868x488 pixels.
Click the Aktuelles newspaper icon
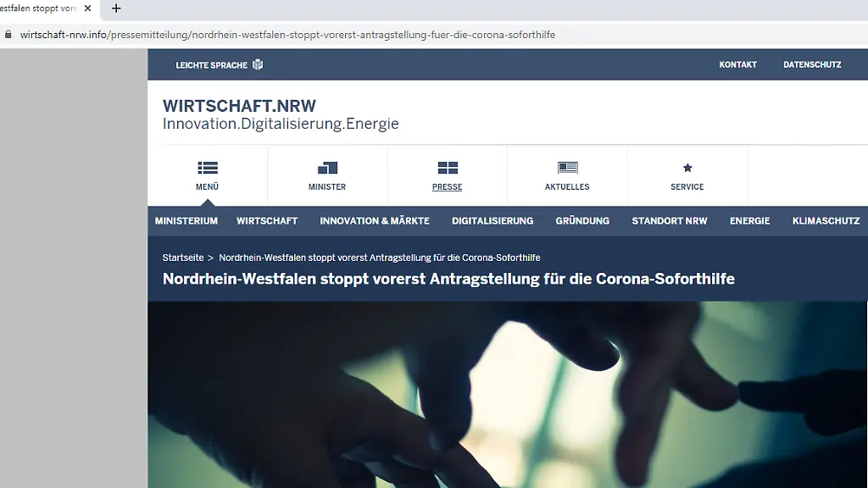[567, 168]
